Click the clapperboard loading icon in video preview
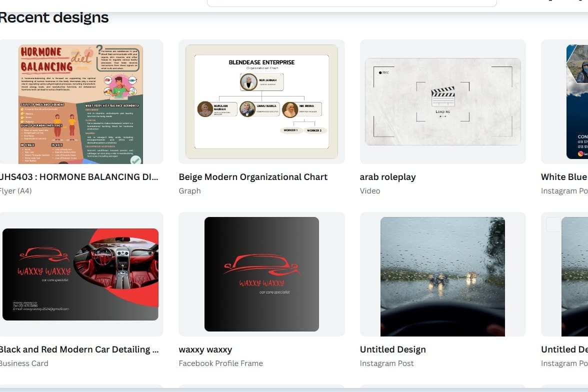This screenshot has height=392, width=588. [x=443, y=97]
